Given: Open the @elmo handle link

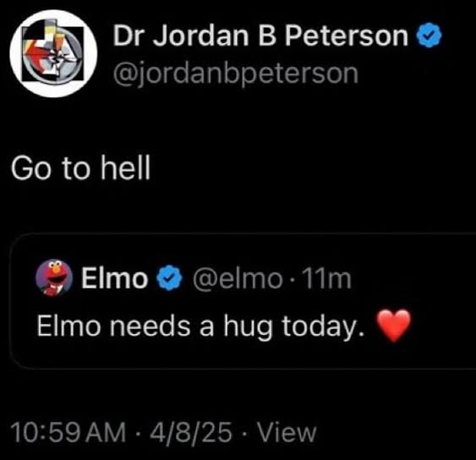Looking at the screenshot, I should point(238,279).
